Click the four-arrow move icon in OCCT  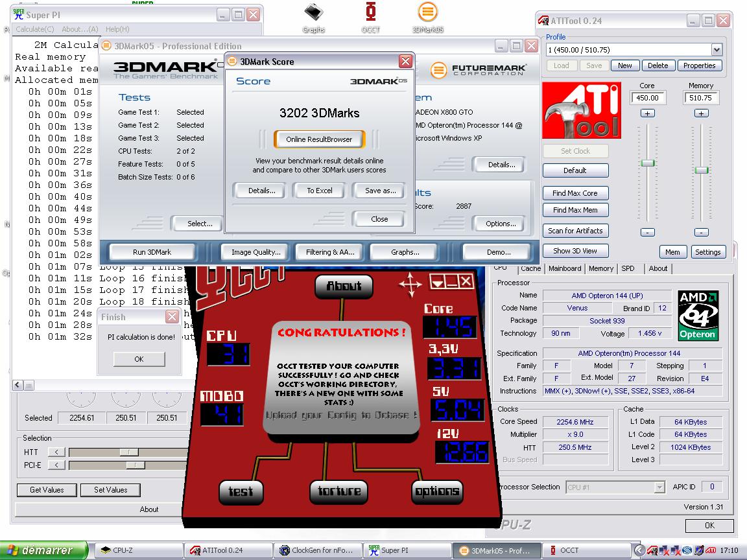410,285
